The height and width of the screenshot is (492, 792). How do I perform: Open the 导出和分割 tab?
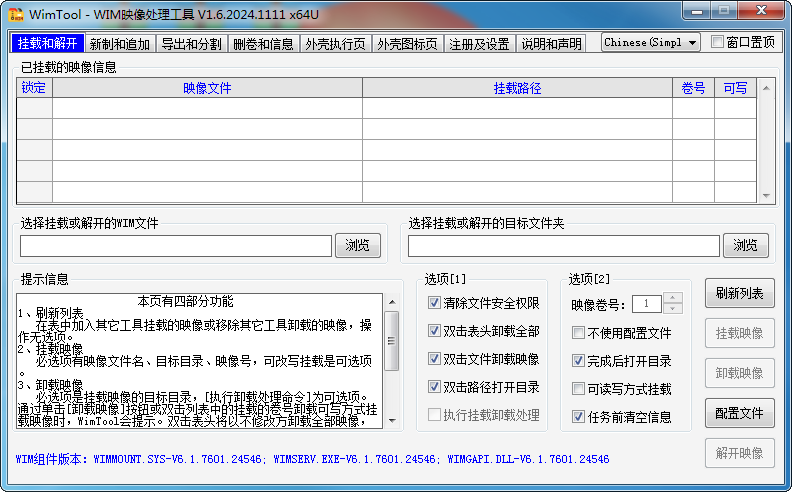tap(191, 44)
